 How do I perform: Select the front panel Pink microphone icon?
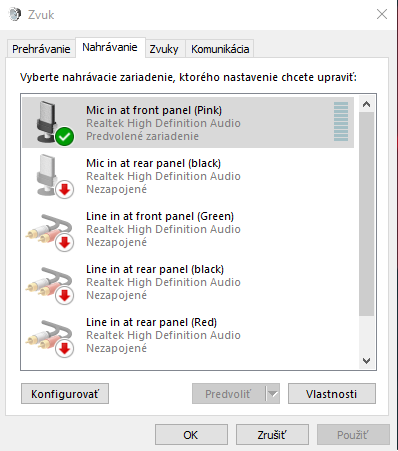(52, 123)
